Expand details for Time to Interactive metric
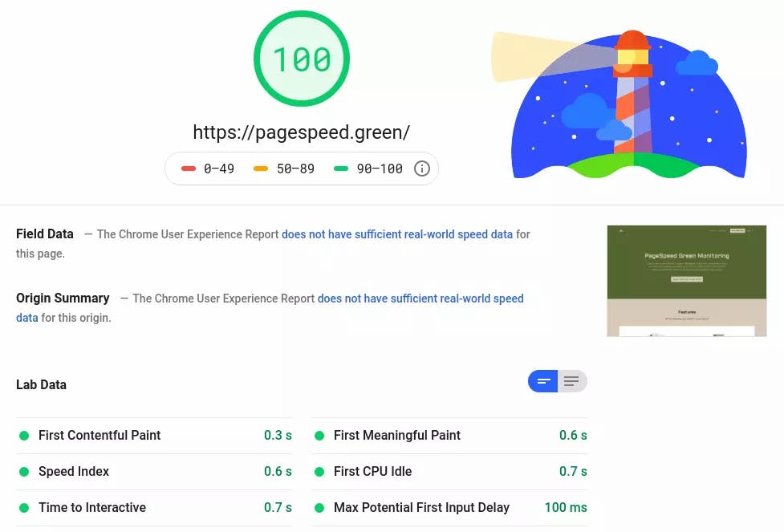The width and height of the screenshot is (784, 532). click(92, 507)
